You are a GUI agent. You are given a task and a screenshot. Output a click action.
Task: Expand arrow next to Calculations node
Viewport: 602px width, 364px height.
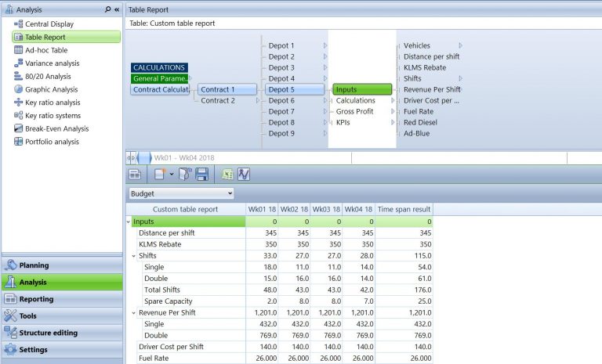pyautogui.click(x=393, y=100)
